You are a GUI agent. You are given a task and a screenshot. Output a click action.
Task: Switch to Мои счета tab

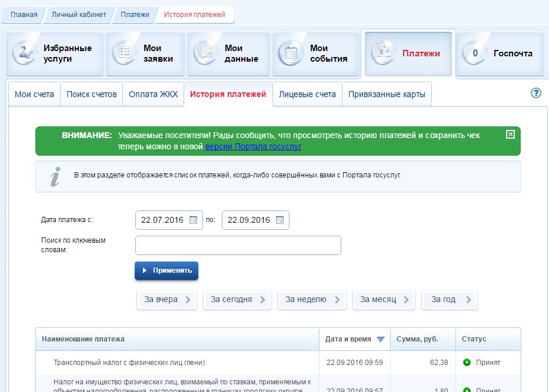tap(34, 94)
